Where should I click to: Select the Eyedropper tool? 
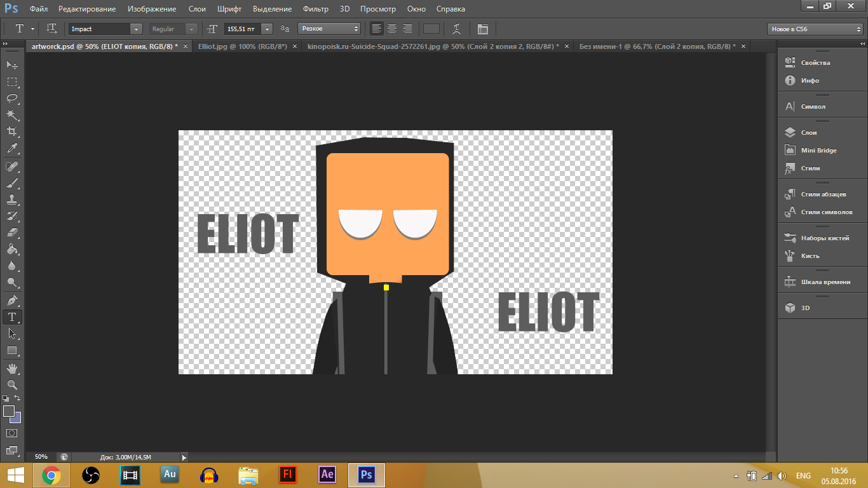(12, 149)
